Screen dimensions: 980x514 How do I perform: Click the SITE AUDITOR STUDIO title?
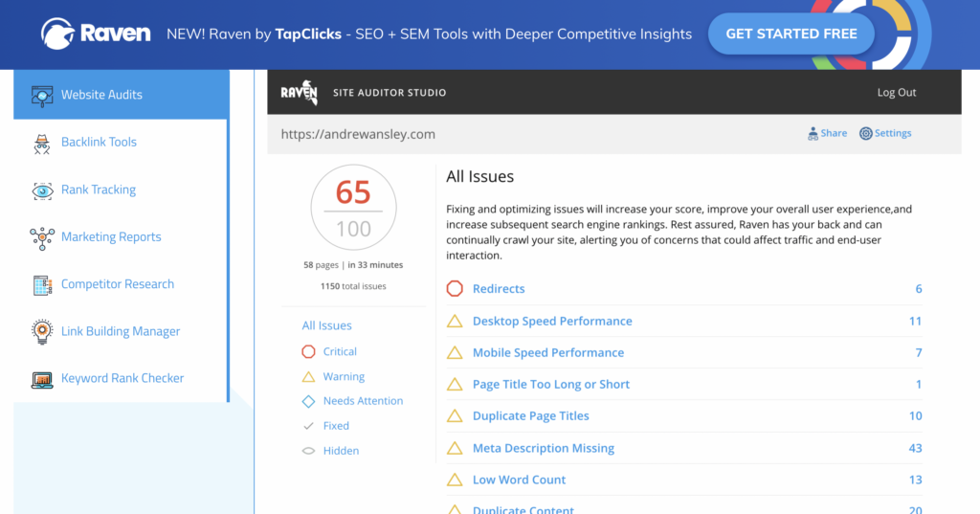coord(390,93)
